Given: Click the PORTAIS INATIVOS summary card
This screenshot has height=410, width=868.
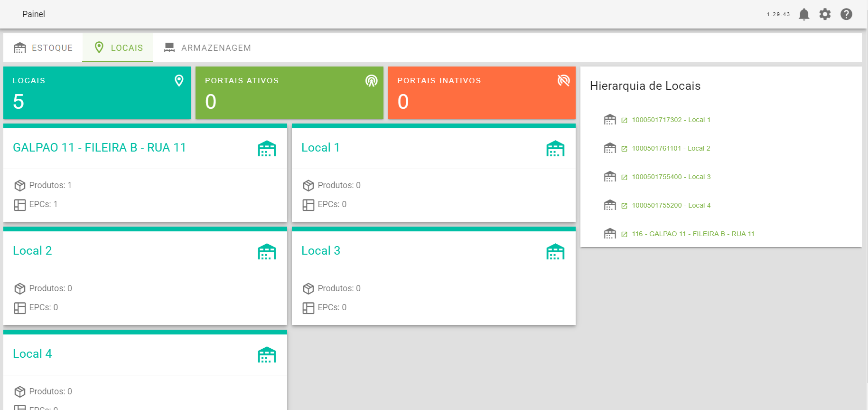Looking at the screenshot, I should click(x=482, y=93).
